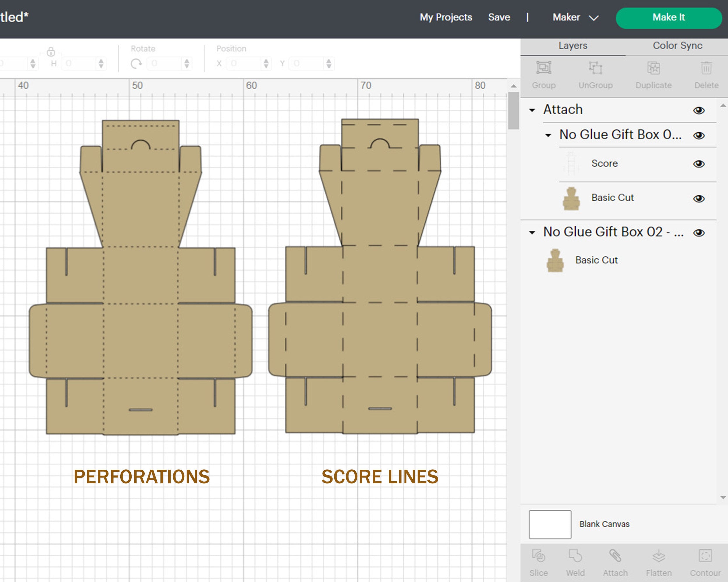Click the X position stepper arrows
The width and height of the screenshot is (728, 582).
[x=266, y=63]
